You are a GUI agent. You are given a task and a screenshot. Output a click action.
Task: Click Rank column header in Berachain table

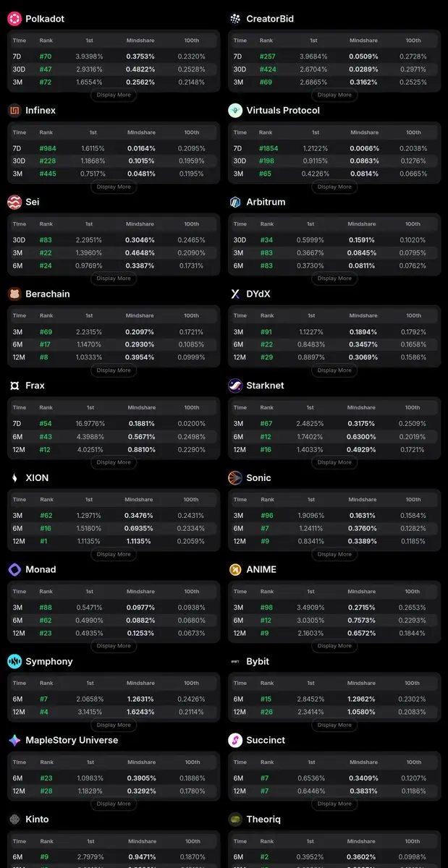pyautogui.click(x=46, y=316)
